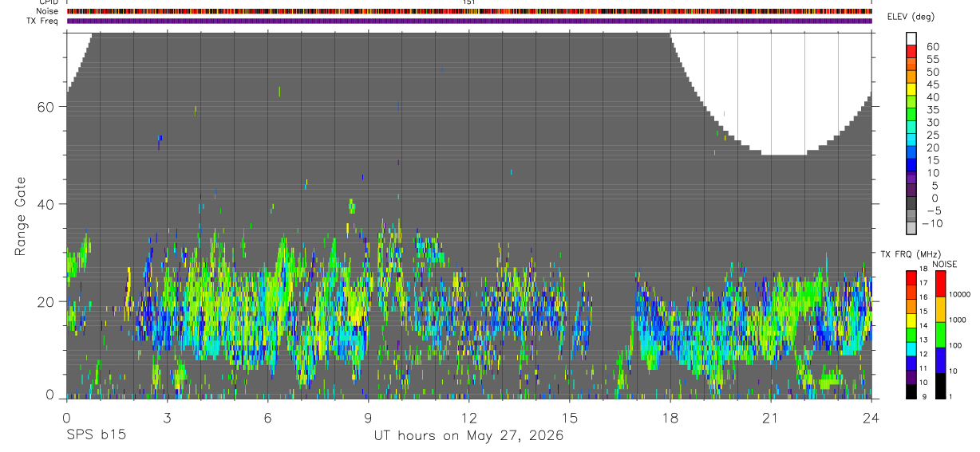Click the yellow swatch in ELEV color bar
980x452 pixels.
pos(911,88)
